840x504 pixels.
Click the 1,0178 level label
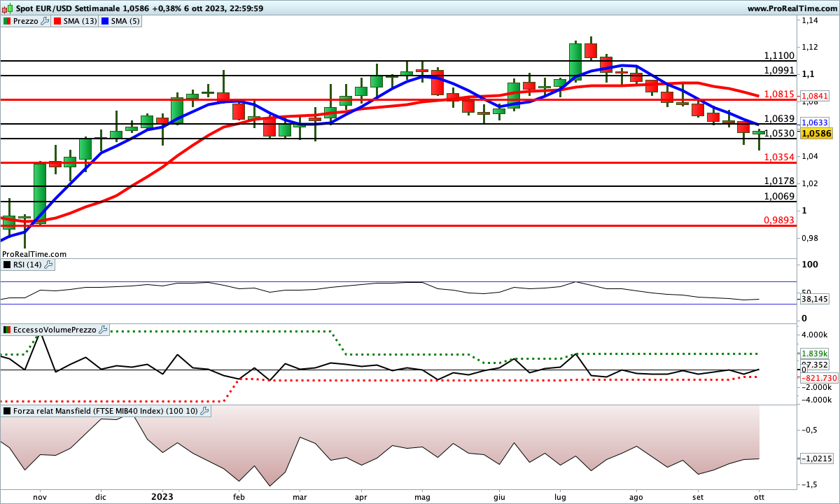pyautogui.click(x=779, y=181)
